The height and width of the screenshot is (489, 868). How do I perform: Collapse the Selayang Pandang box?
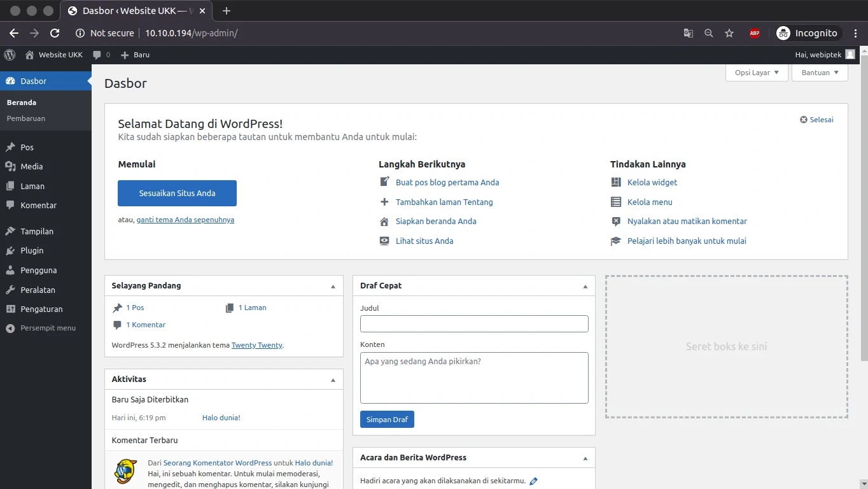333,287
